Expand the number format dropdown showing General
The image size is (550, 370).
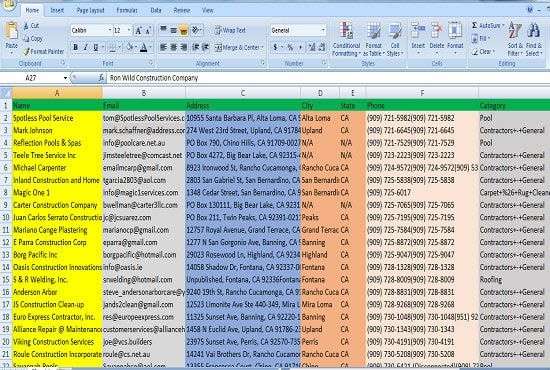coord(323,31)
